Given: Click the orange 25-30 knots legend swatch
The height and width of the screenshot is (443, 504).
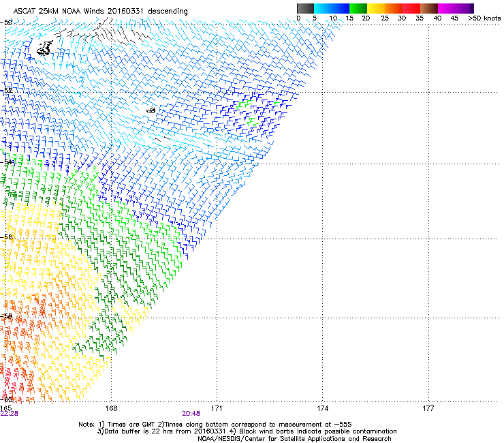Looking at the screenshot, I should click(x=394, y=8).
